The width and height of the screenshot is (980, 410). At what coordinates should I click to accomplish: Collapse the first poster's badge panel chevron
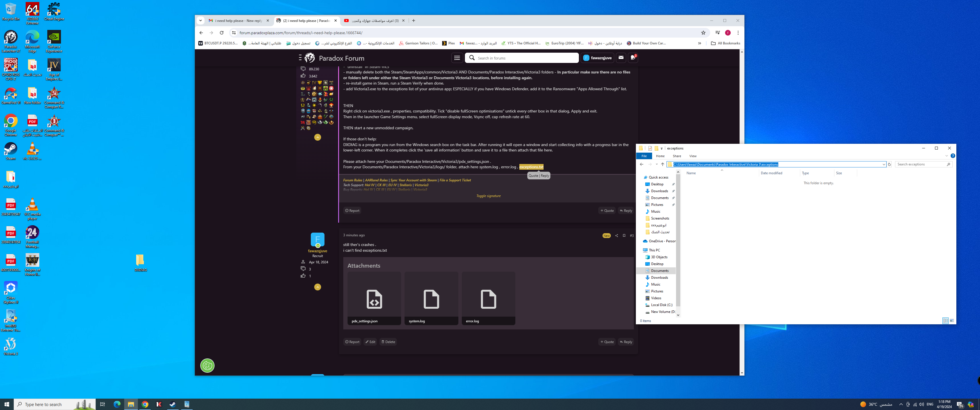click(x=317, y=137)
